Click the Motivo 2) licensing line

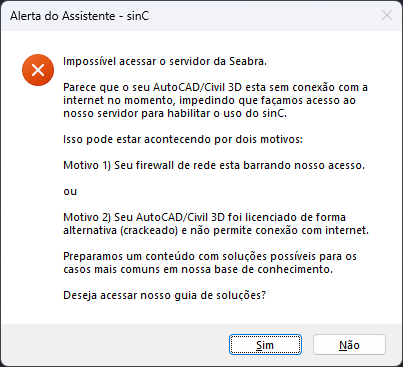[216, 224]
